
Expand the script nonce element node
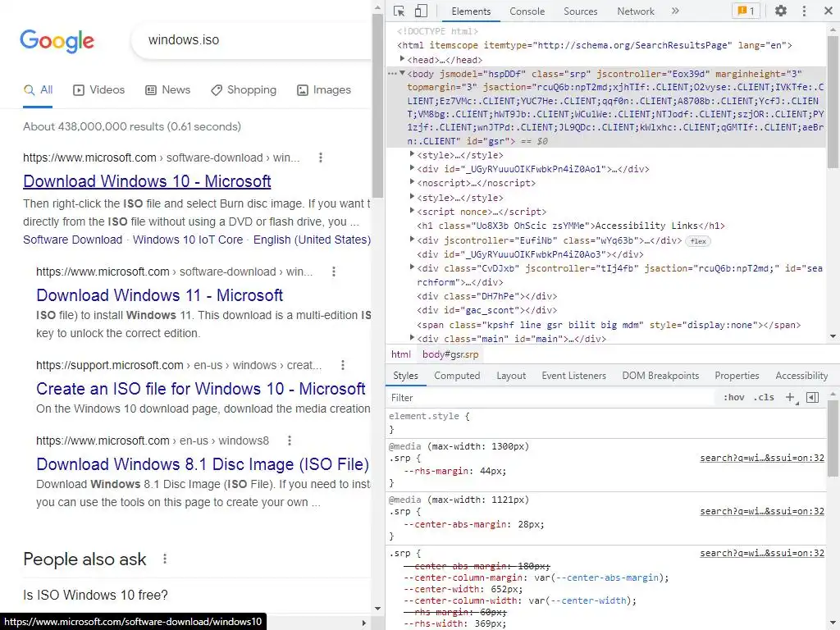(412, 211)
